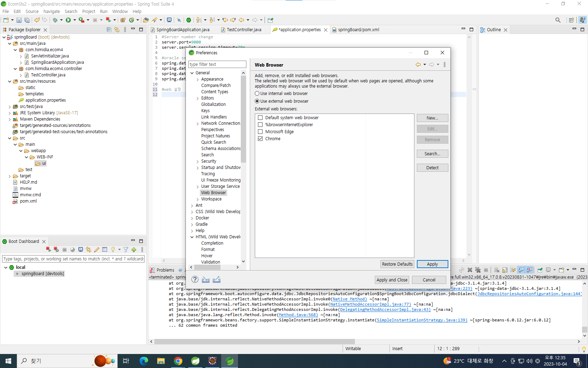Click the preferences tree horizontal scrollbar
The width and height of the screenshot is (588, 368).
click(x=208, y=267)
